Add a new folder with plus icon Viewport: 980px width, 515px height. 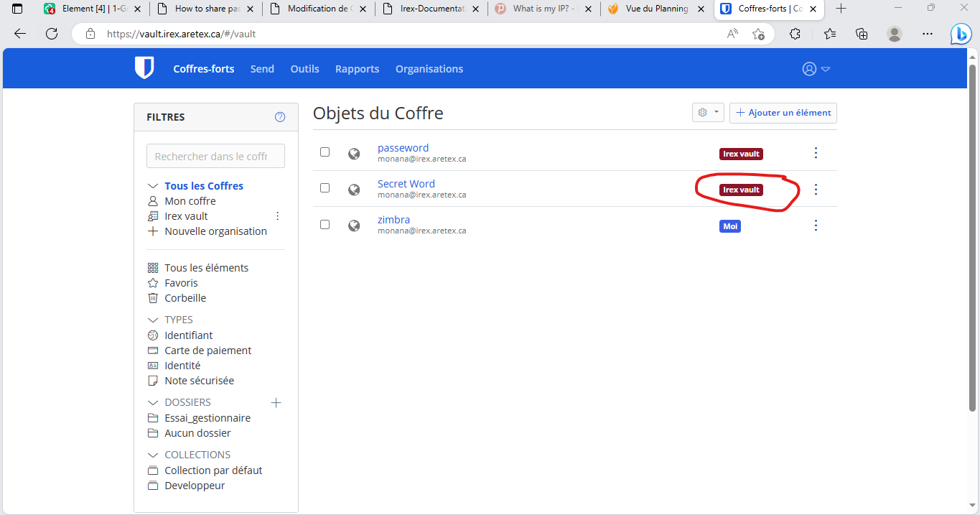point(276,402)
